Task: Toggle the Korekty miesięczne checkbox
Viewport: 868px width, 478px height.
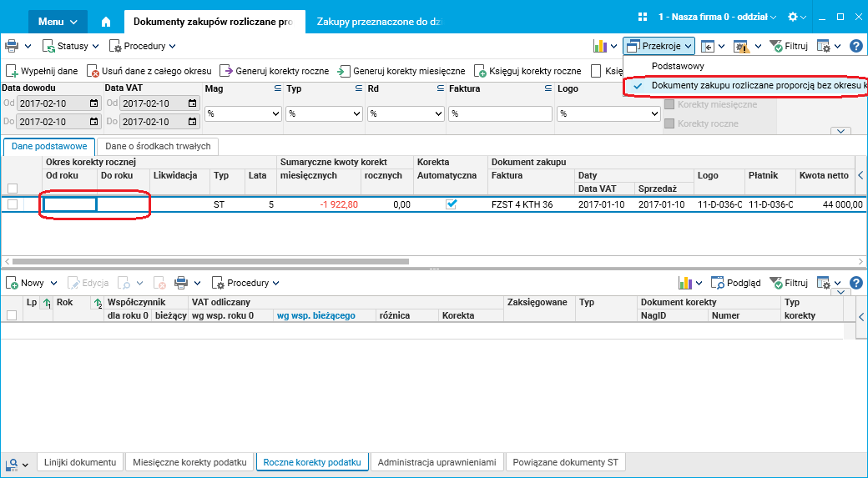Action: [x=669, y=104]
